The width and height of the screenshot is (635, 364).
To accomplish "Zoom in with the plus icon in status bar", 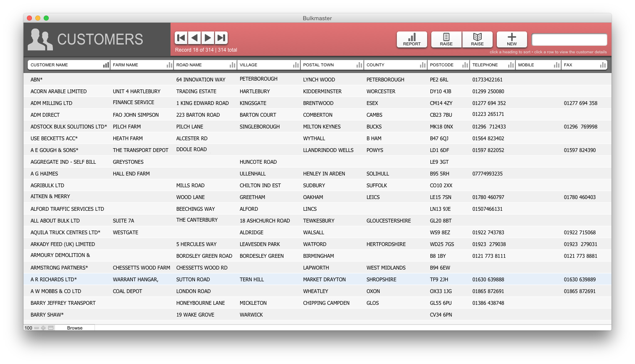I will click(x=43, y=328).
